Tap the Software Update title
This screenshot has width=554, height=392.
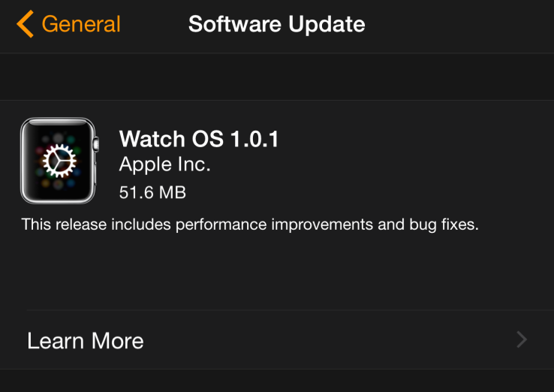(276, 24)
